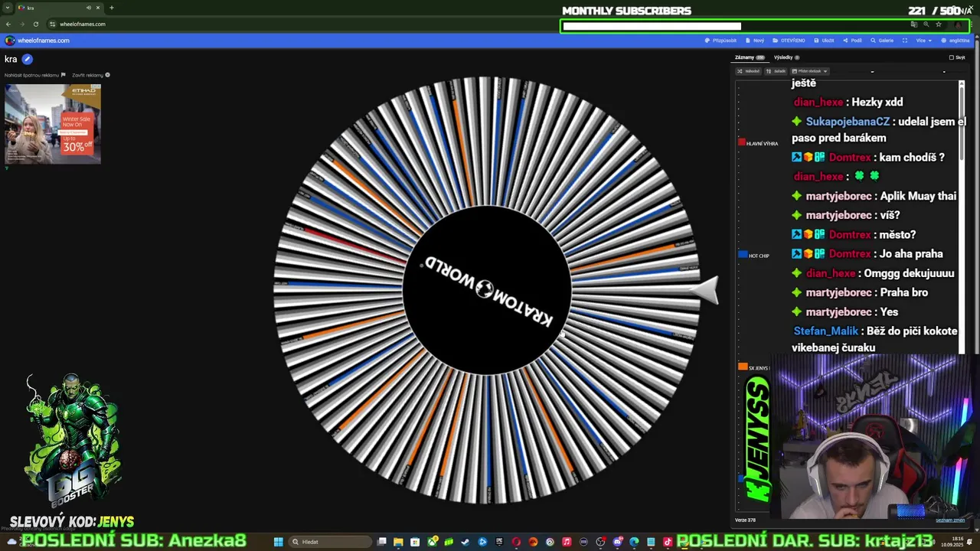Open Microsoft Edge from taskbar
Image resolution: width=980 pixels, height=551 pixels.
click(634, 542)
